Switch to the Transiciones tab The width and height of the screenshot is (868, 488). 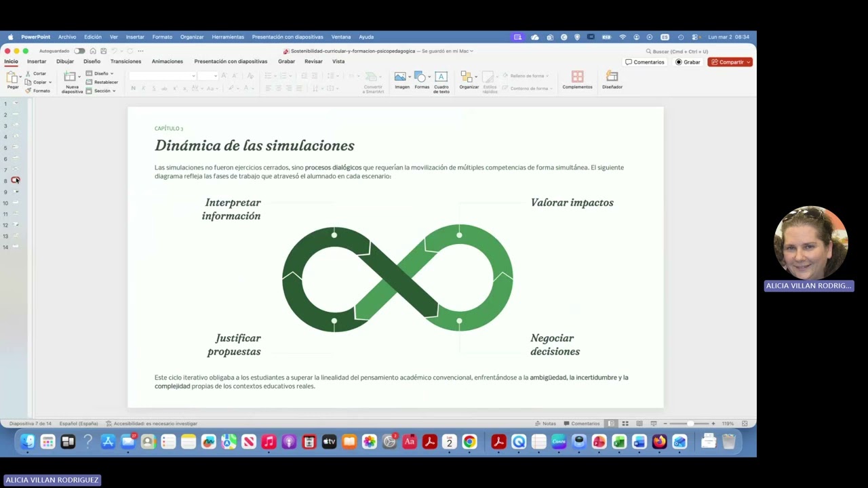tap(125, 61)
